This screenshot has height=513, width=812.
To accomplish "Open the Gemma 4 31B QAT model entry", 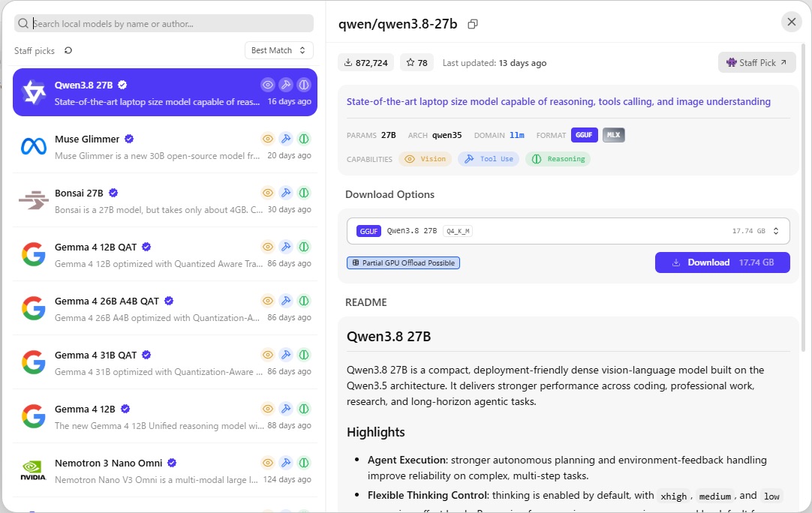I will tap(165, 362).
